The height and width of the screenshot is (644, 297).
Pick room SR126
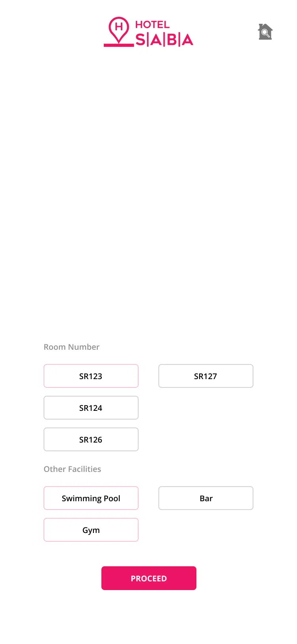91,439
